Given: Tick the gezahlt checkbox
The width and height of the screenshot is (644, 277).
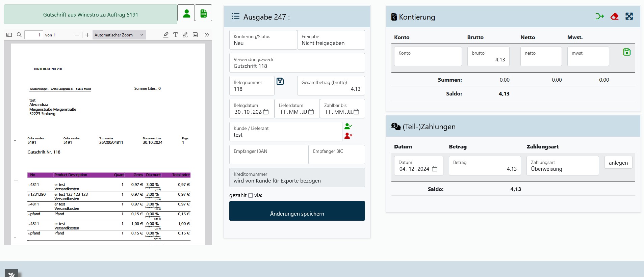Looking at the screenshot, I should click(251, 195).
